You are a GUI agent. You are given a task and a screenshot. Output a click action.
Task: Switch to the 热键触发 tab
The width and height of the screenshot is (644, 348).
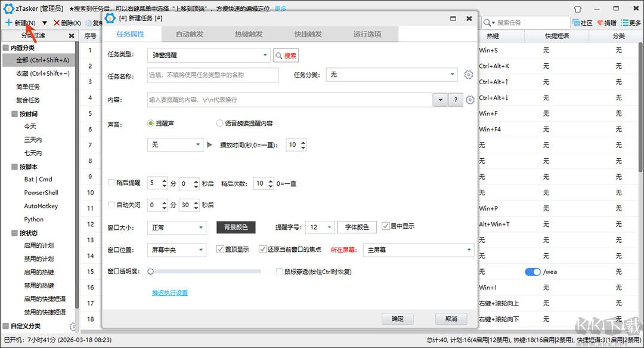click(x=249, y=34)
